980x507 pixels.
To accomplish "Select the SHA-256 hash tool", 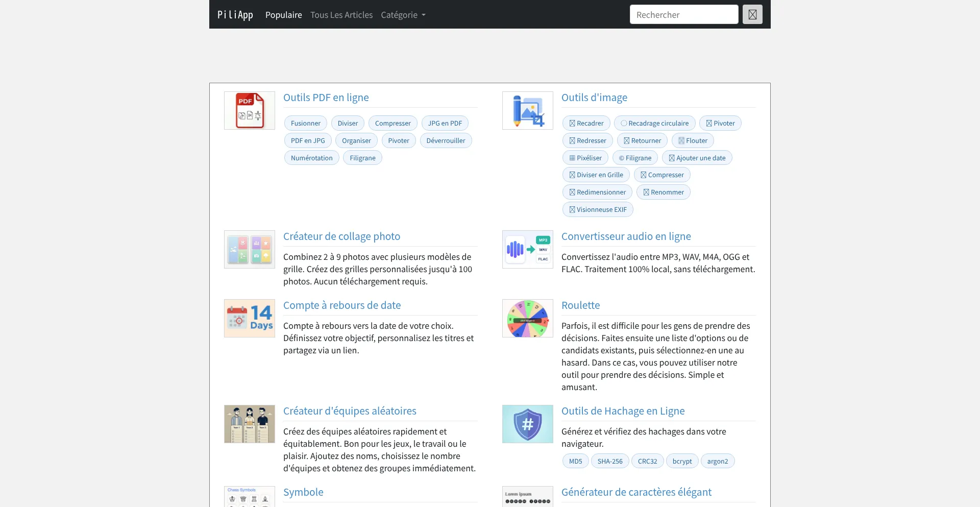I will [x=610, y=461].
